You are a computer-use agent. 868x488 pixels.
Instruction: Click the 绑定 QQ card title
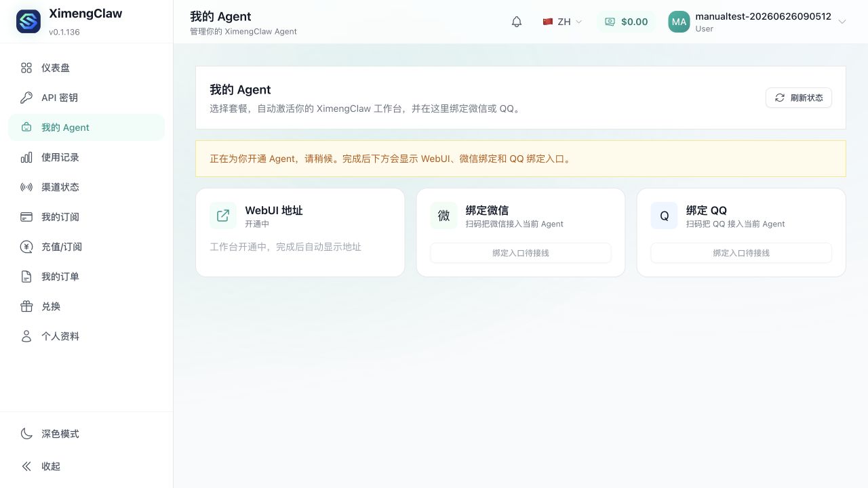pos(706,210)
